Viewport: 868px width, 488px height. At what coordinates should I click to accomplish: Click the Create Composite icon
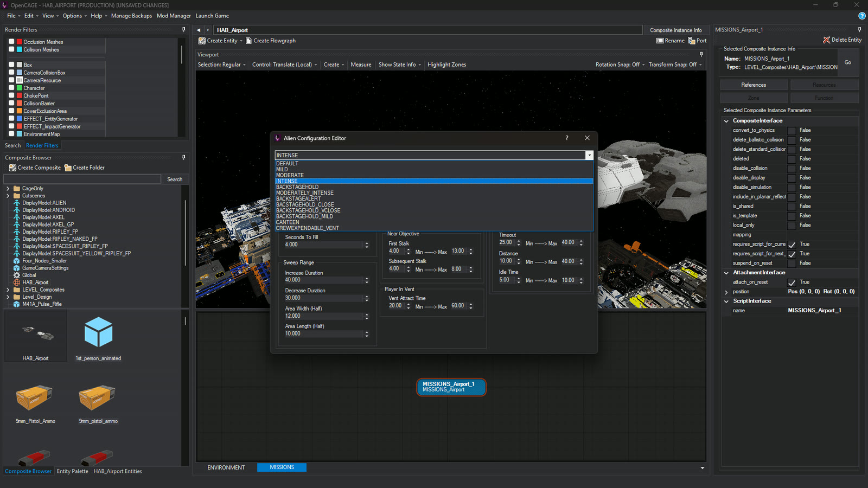click(12, 168)
